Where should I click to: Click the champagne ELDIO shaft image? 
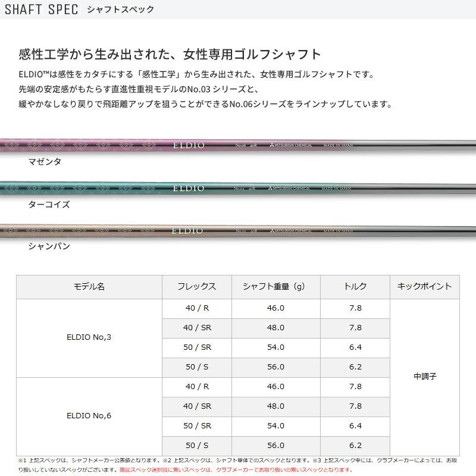coord(238,231)
